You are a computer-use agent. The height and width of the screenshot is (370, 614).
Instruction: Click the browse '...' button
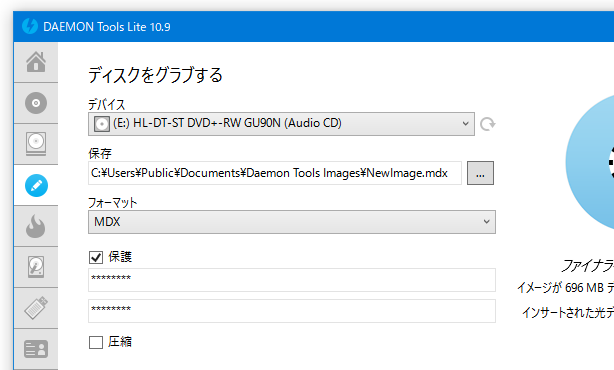[x=480, y=173]
